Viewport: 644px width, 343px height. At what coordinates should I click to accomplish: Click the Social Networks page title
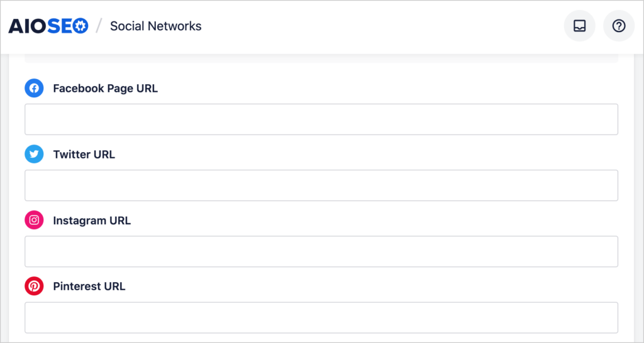pyautogui.click(x=156, y=26)
